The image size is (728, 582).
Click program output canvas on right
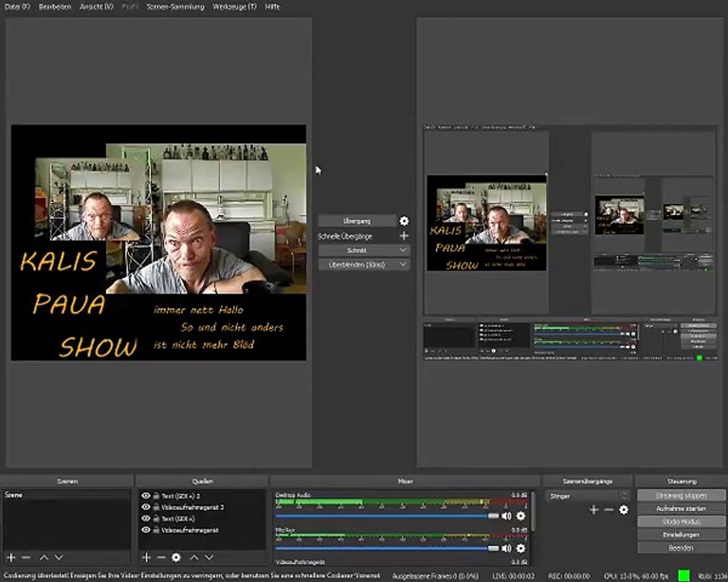tap(570, 242)
